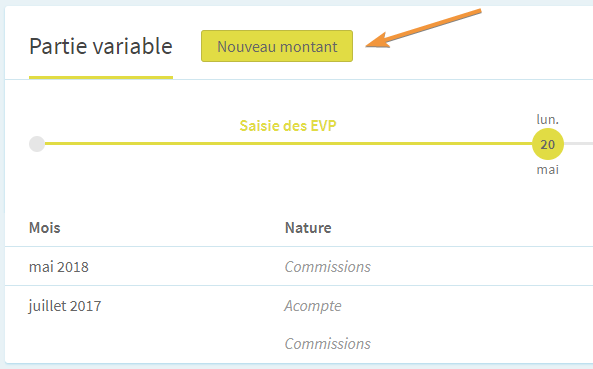Open the mai 2018 row
Screen dimensions: 593x369
click(299, 267)
